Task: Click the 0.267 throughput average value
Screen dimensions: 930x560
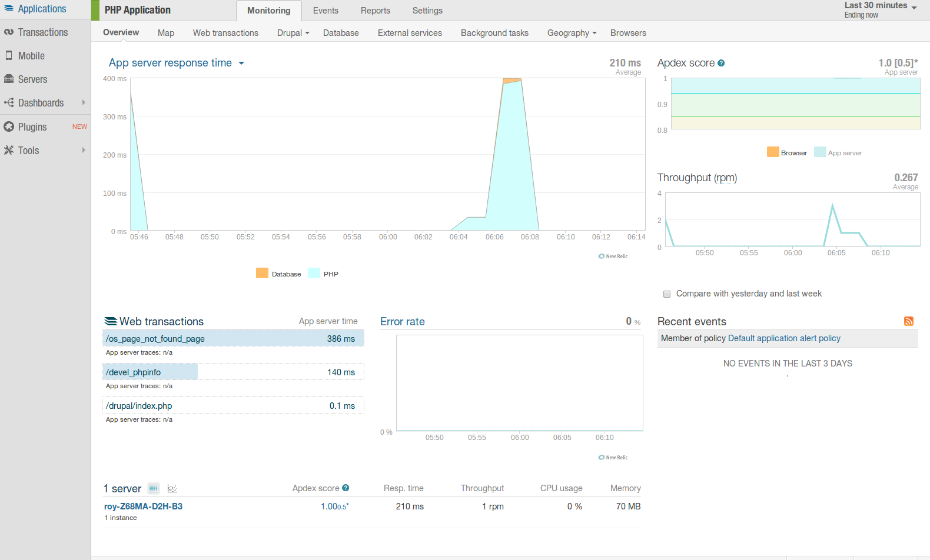Action: click(x=906, y=178)
